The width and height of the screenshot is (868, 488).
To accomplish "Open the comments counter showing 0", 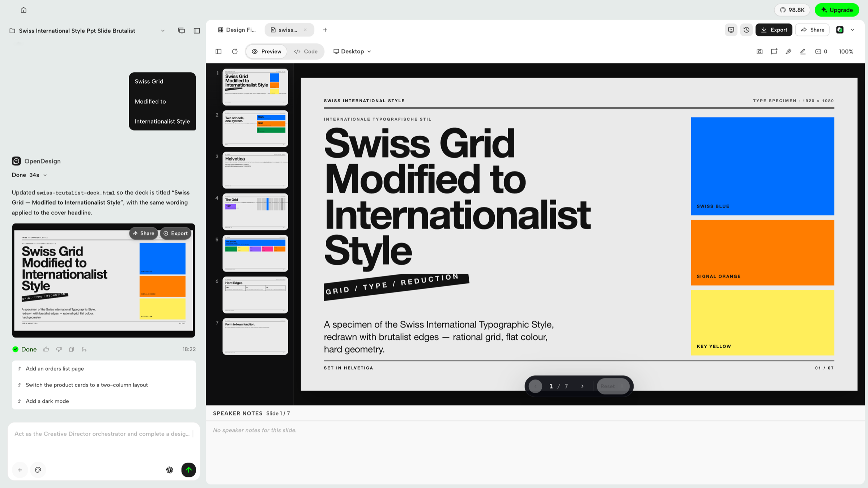I will click(x=821, y=52).
